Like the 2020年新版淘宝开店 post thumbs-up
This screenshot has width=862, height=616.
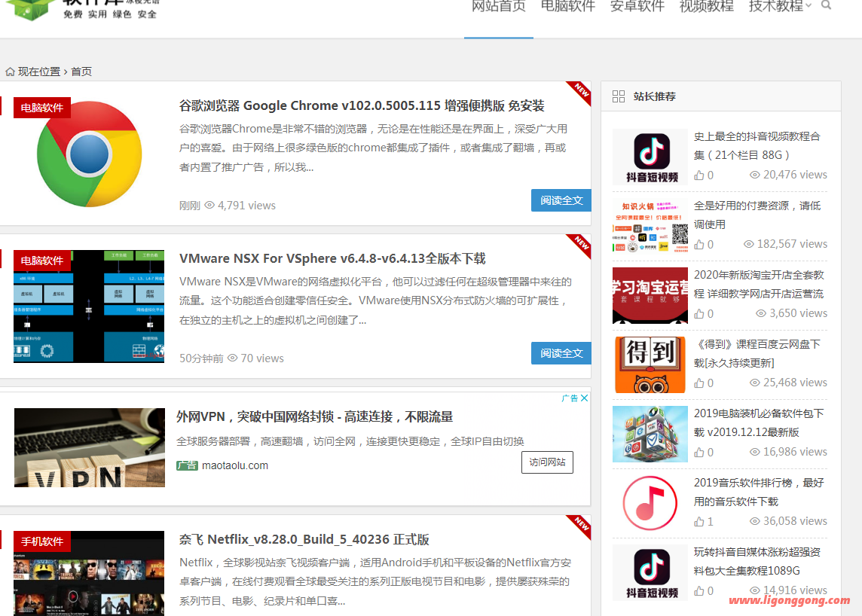point(699,314)
